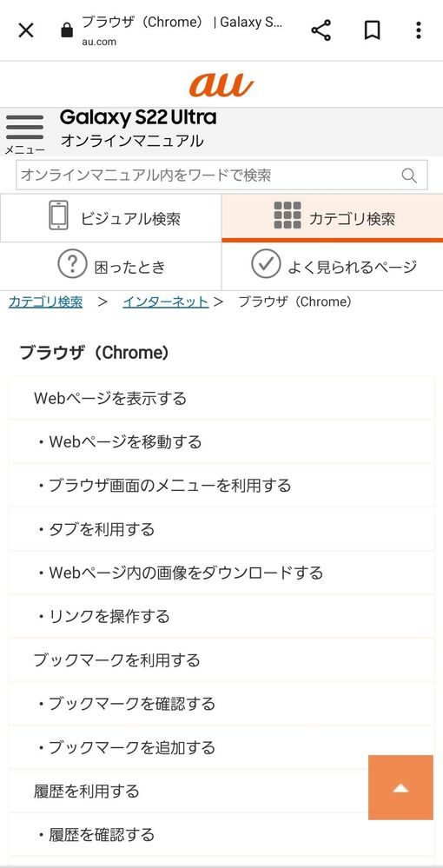This screenshot has height=868, width=443.
Task: Open タブを利用する list item
Action: tap(221, 529)
